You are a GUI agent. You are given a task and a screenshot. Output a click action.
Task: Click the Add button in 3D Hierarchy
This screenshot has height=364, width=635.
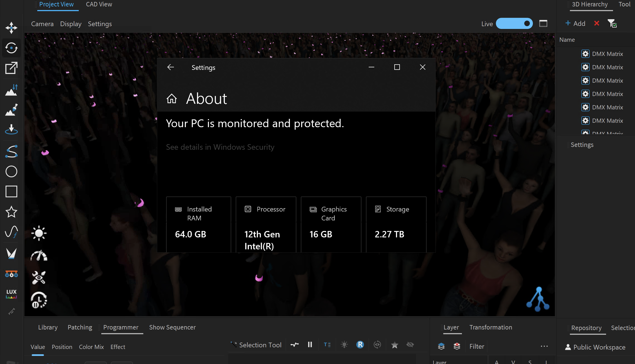pos(575,24)
